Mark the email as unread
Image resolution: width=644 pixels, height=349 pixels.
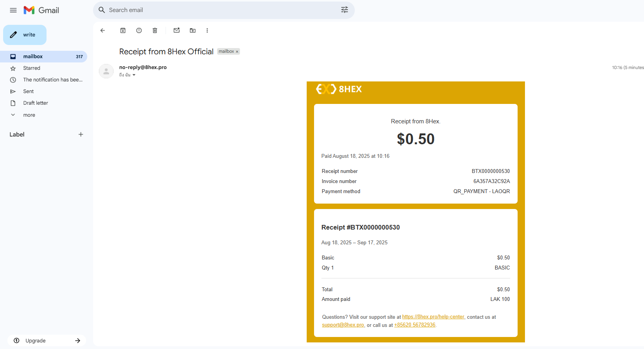click(176, 30)
